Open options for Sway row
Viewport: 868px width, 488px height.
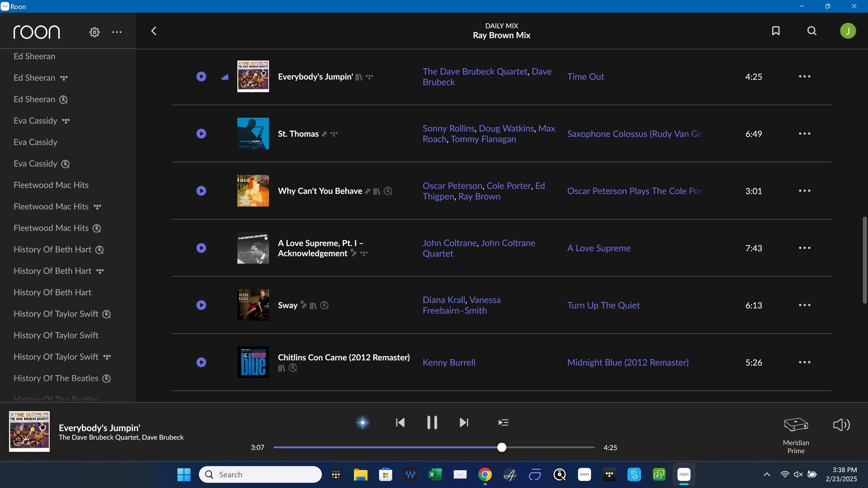click(x=804, y=305)
